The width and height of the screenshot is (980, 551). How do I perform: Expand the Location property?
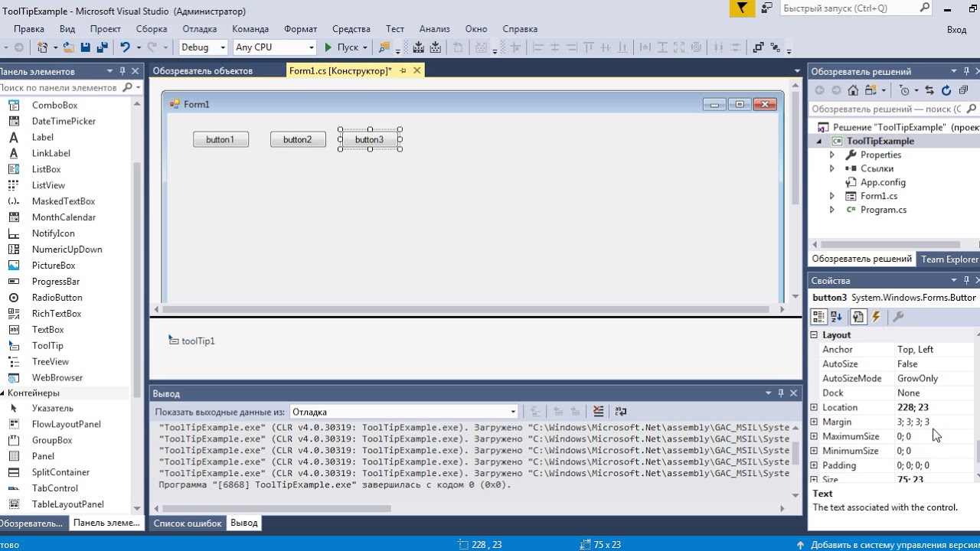[814, 407]
